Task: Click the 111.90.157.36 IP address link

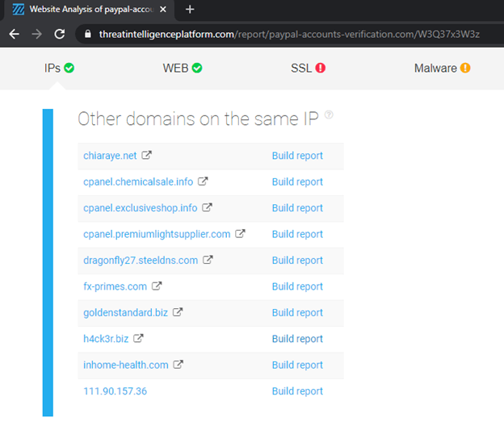Action: [115, 391]
